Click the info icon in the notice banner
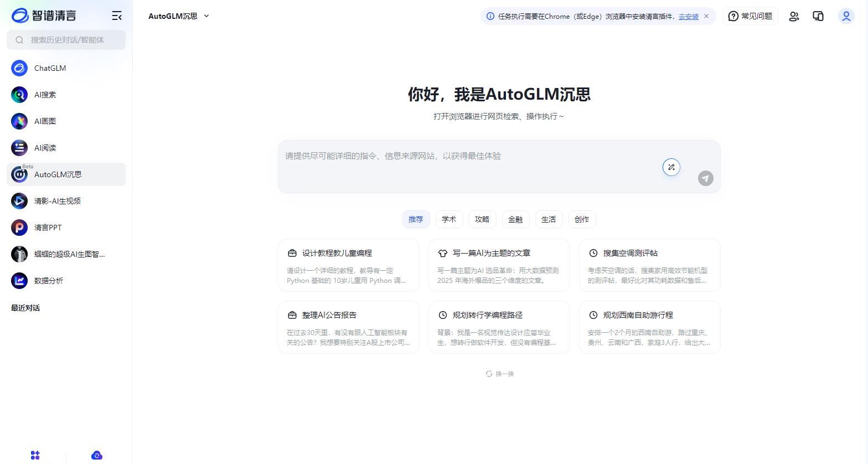 pos(490,16)
